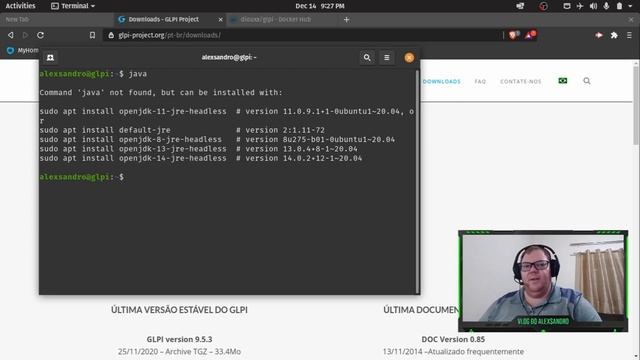The width and height of the screenshot is (640, 360).
Task: Click the new terminal tab icon
Action: point(50,58)
